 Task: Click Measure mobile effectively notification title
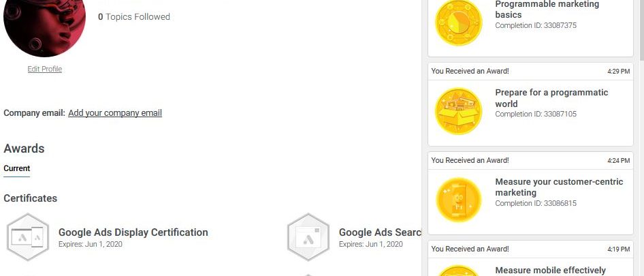pos(550,271)
